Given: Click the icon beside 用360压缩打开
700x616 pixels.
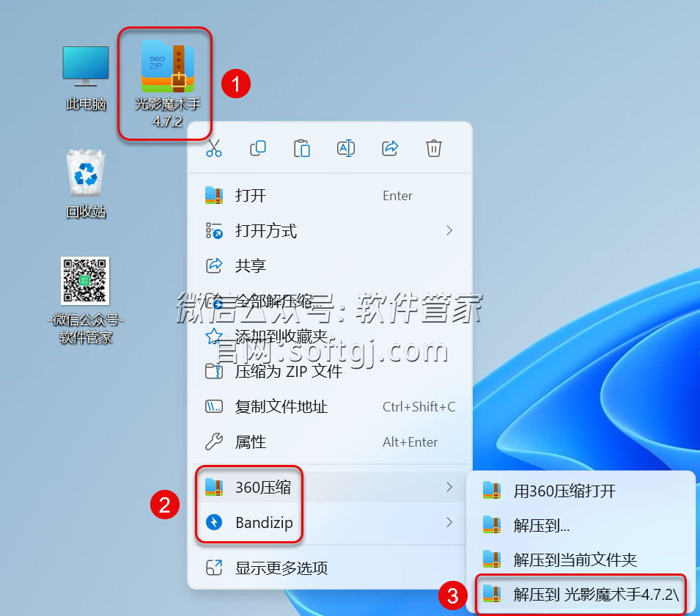Looking at the screenshot, I should click(x=492, y=491).
